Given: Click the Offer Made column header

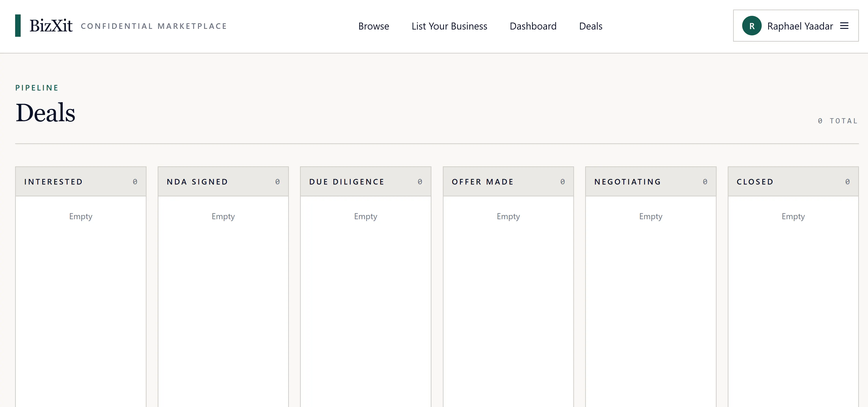Looking at the screenshot, I should pyautogui.click(x=508, y=182).
